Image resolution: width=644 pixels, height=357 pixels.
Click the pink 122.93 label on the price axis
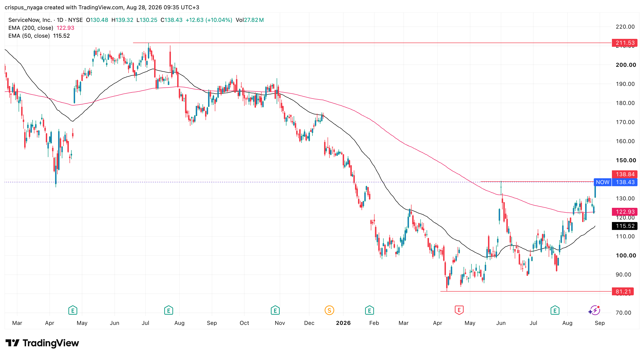[625, 212]
